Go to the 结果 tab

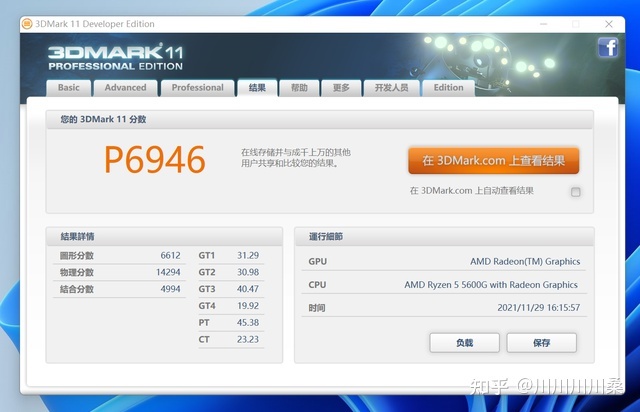pos(257,88)
